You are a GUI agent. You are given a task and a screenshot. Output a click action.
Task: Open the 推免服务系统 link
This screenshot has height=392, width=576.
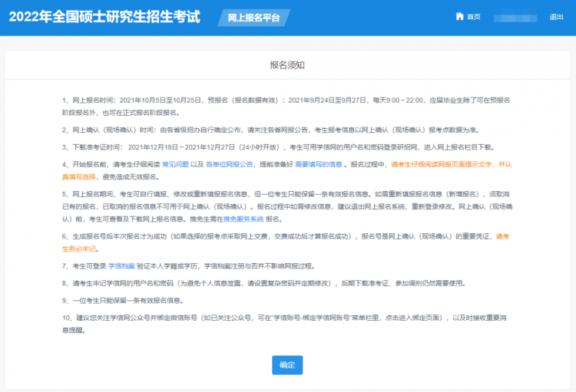click(x=243, y=219)
